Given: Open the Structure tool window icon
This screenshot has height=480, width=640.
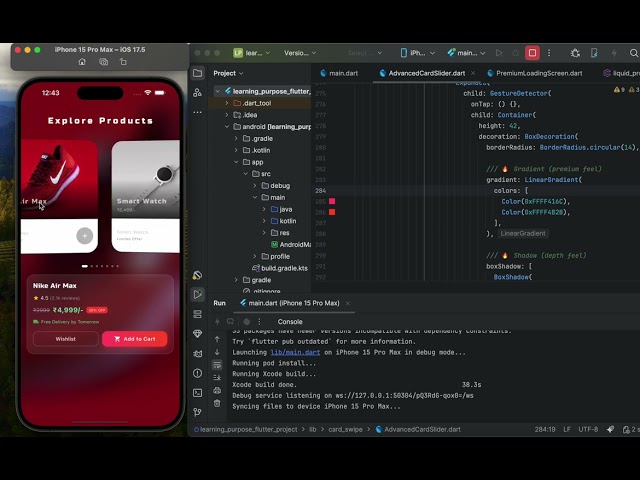Looking at the screenshot, I should 198,93.
